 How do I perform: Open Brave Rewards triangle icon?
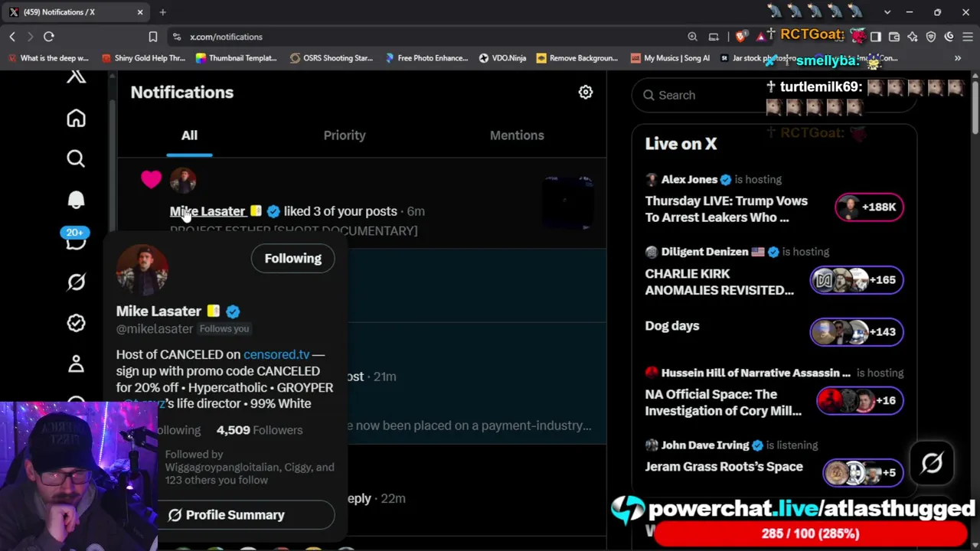point(760,37)
